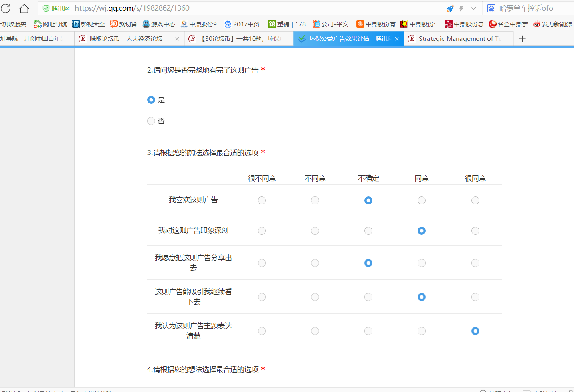
Task: Click the row label 我喜欢这则广告
Action: click(x=193, y=200)
